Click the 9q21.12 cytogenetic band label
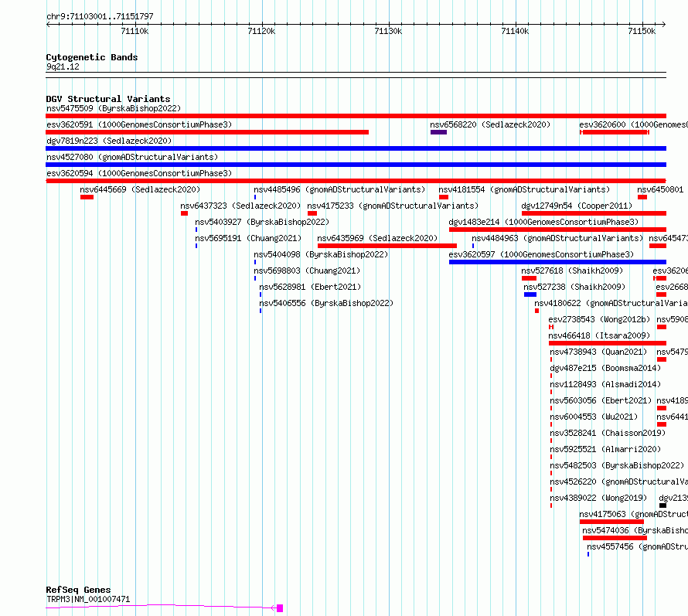The image size is (688, 616). point(63,66)
